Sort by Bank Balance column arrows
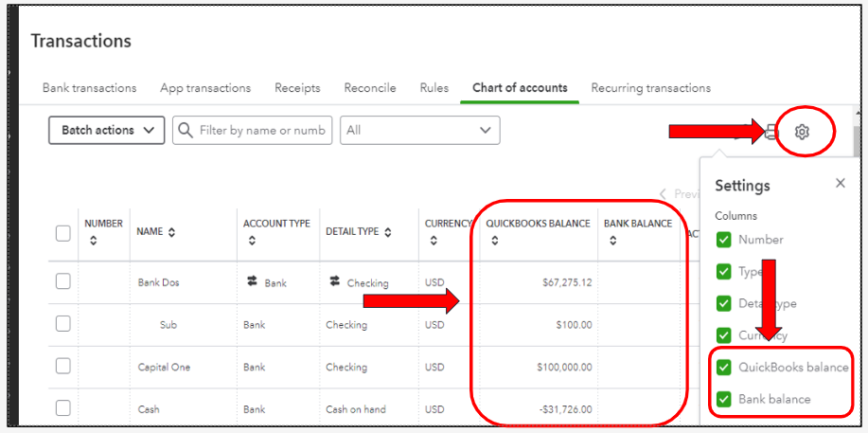This screenshot has width=868, height=433. coord(611,242)
